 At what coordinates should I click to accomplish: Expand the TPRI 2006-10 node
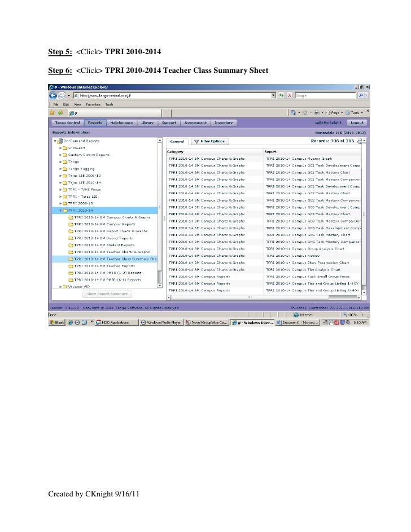[61, 203]
